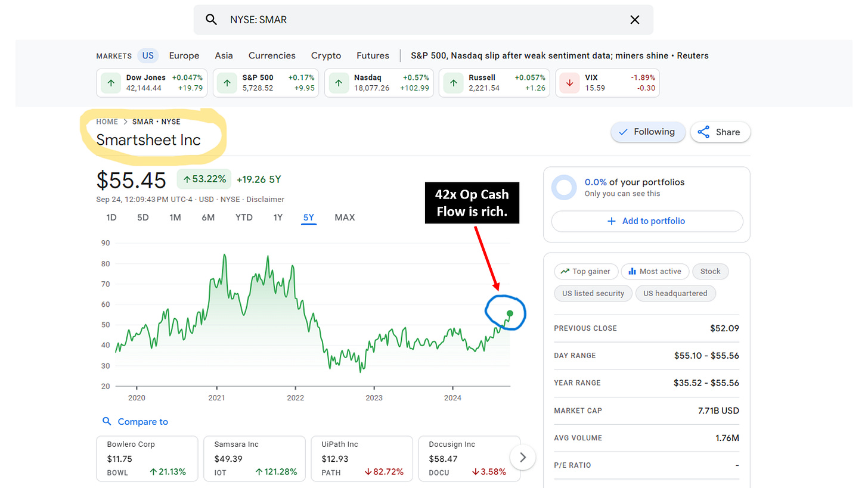The width and height of the screenshot is (868, 488).
Task: Click the share icon in Share button
Action: (704, 132)
